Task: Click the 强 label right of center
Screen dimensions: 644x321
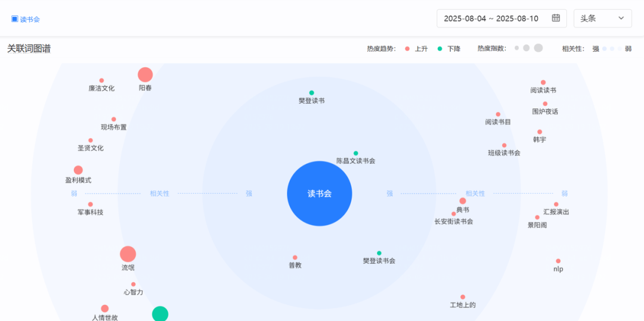Action: [390, 194]
